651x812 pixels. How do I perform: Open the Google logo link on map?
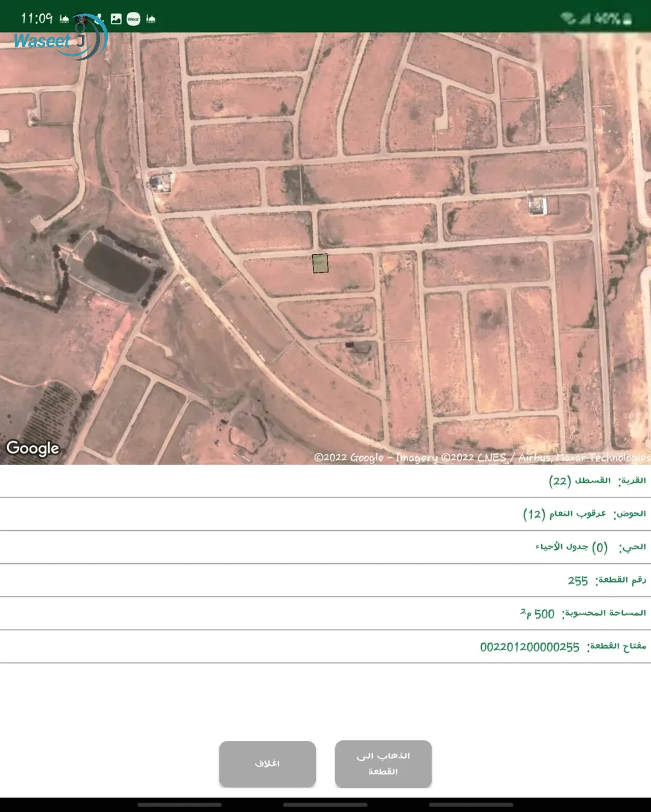point(33,448)
